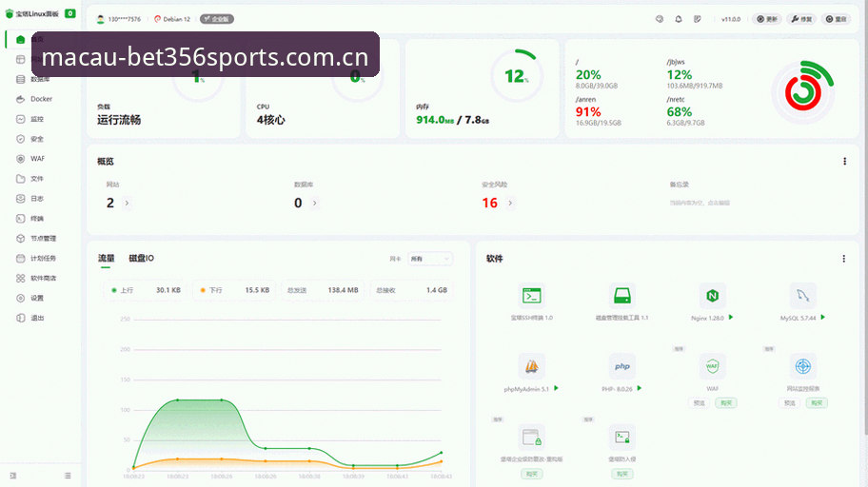This screenshot has width=868, height=487.
Task: Open the MySQL 5.7.44 software icon
Action: 802,296
